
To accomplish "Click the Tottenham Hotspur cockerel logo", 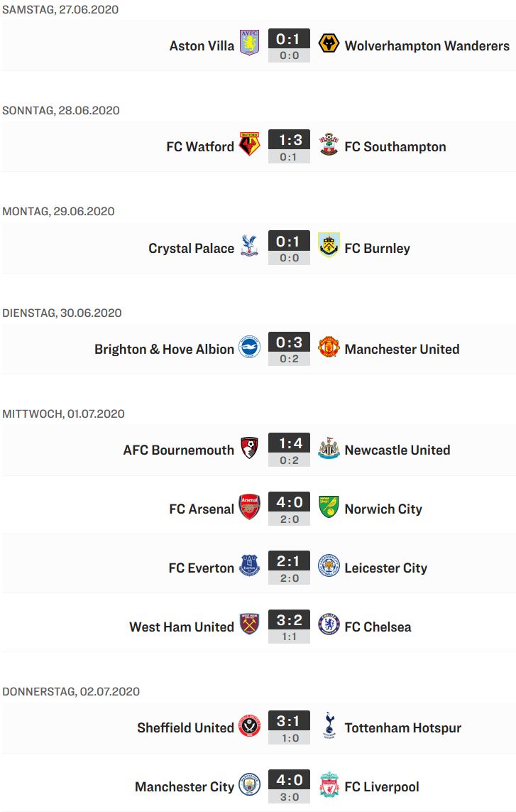I will tap(329, 725).
